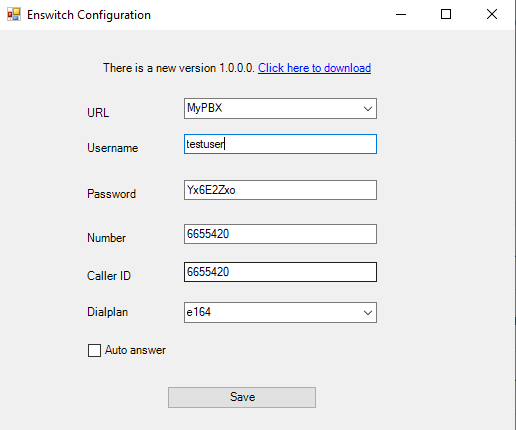Click the Number input field

[x=280, y=234]
